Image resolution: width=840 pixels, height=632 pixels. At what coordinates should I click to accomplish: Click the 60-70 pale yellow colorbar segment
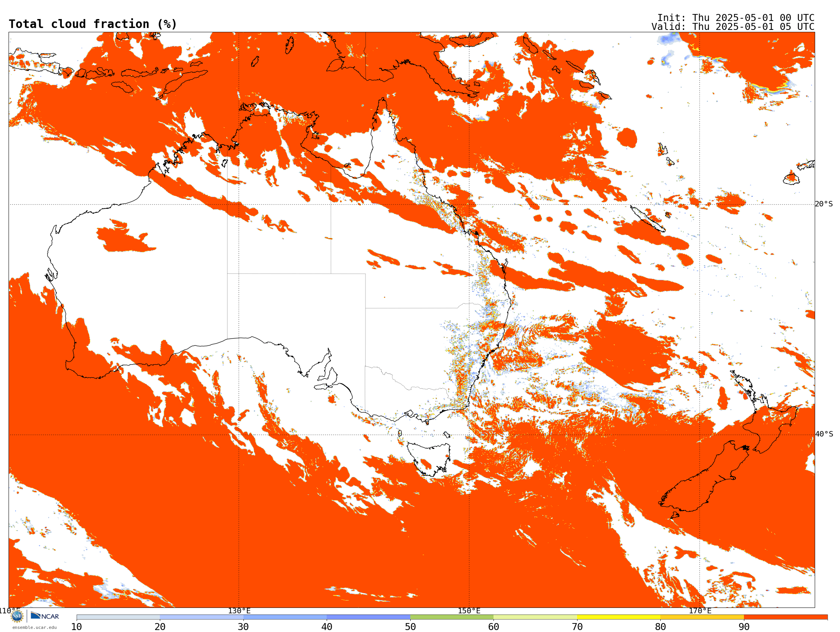click(535, 617)
